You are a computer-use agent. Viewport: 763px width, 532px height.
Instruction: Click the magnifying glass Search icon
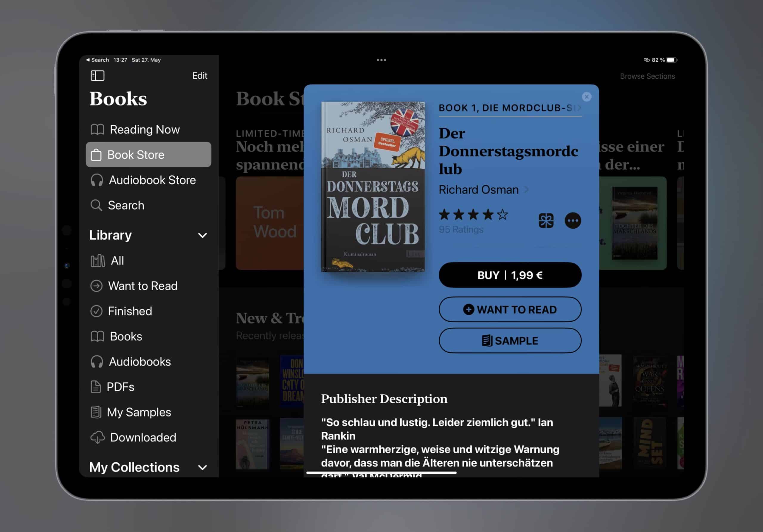tap(96, 205)
